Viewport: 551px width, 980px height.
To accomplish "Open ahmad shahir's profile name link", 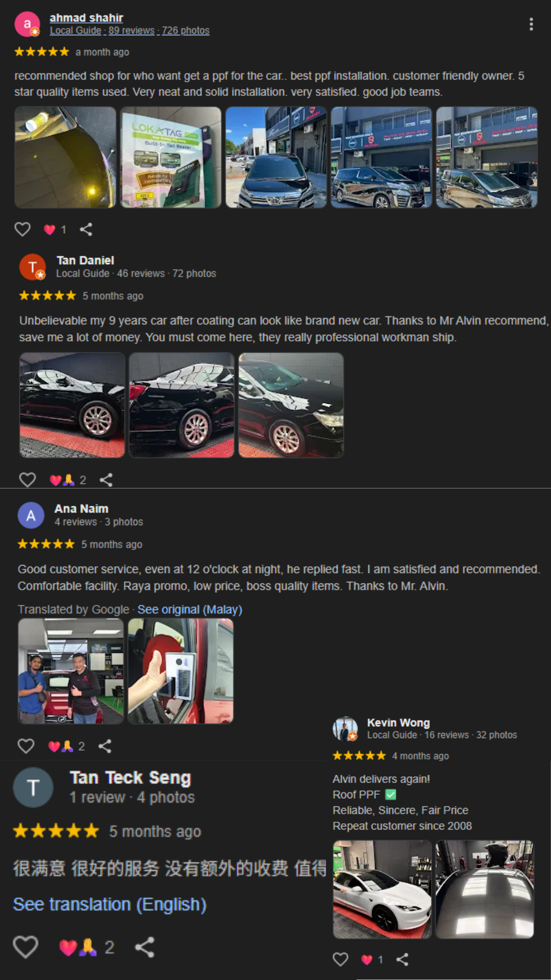I will 86,18.
